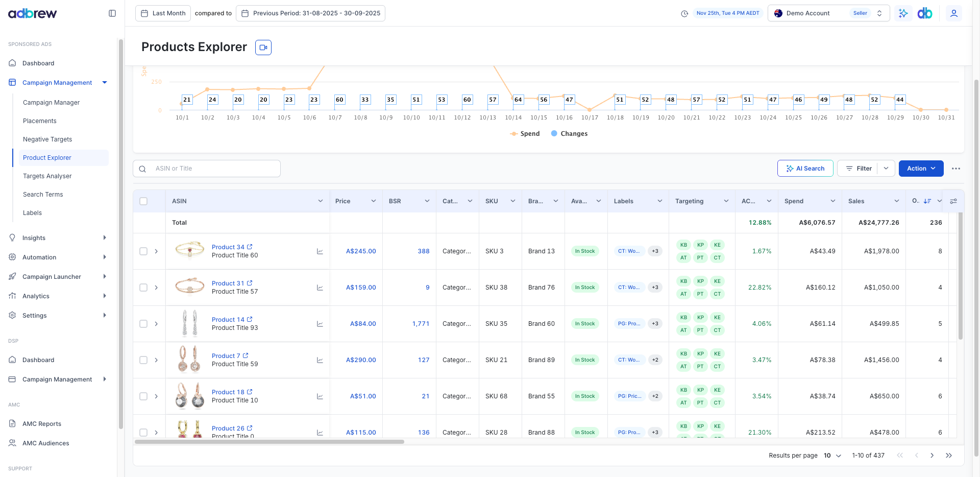Navigate to Search Terms menu item

[43, 195]
